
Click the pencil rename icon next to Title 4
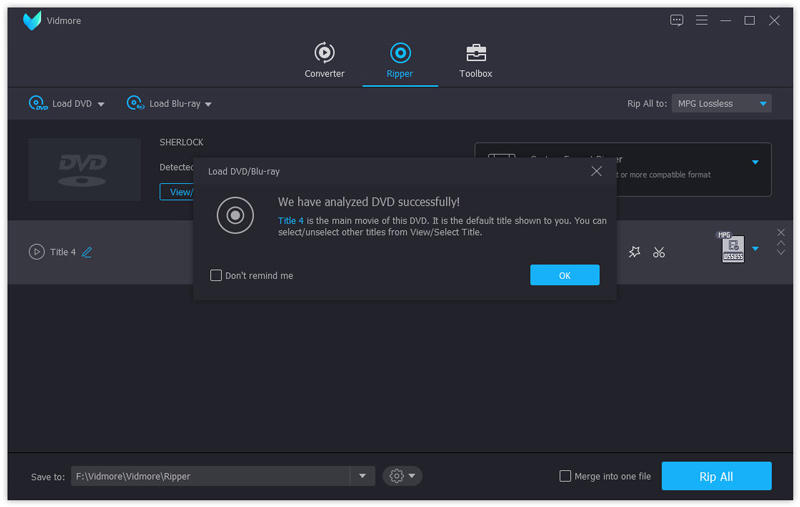click(87, 252)
